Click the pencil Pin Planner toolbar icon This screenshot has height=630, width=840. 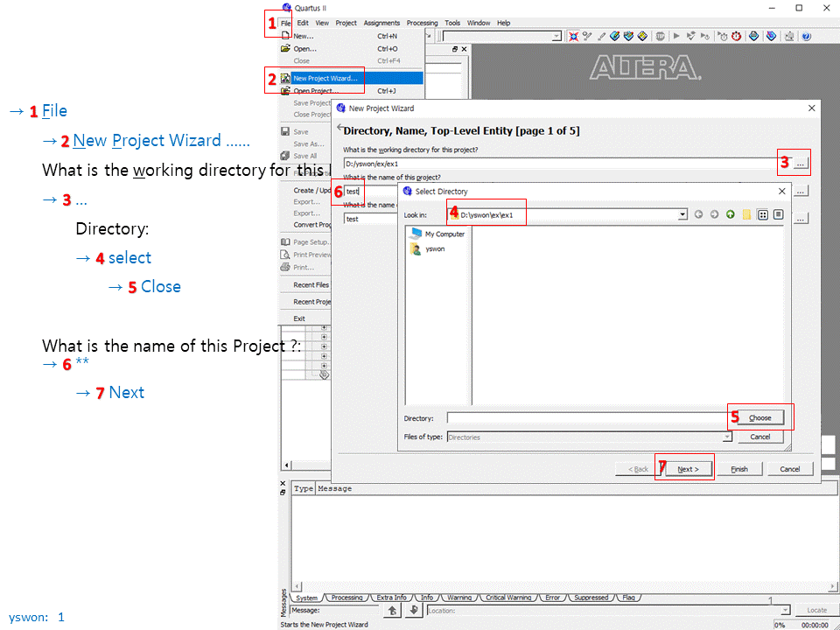[601, 37]
